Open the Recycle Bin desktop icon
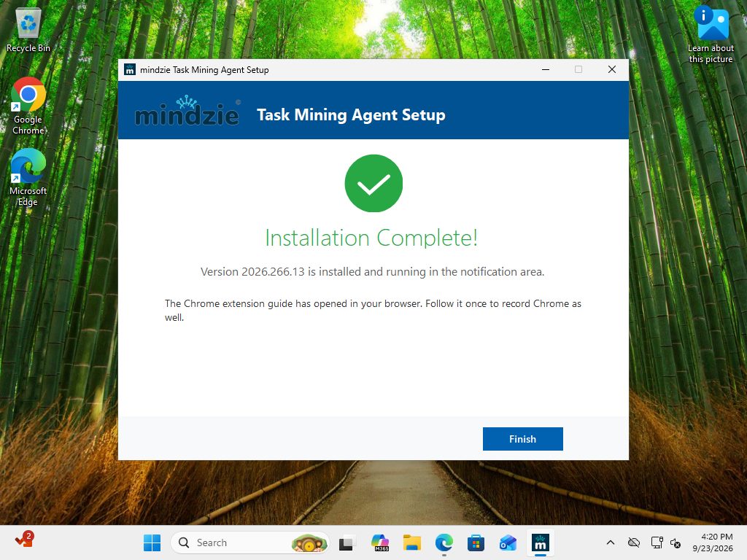This screenshot has width=747, height=560. point(28,30)
